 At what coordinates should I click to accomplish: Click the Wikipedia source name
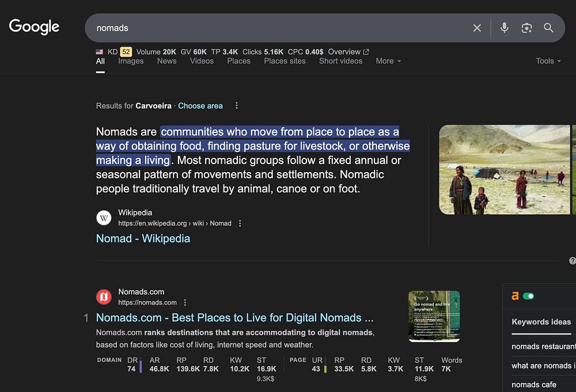(135, 212)
